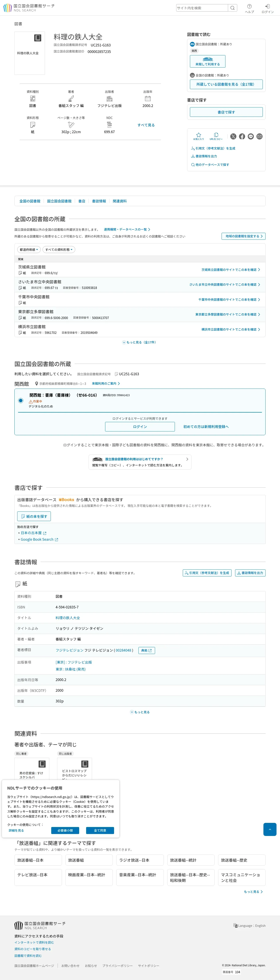Open the すべての資料形態 filter dropdown

(59, 250)
